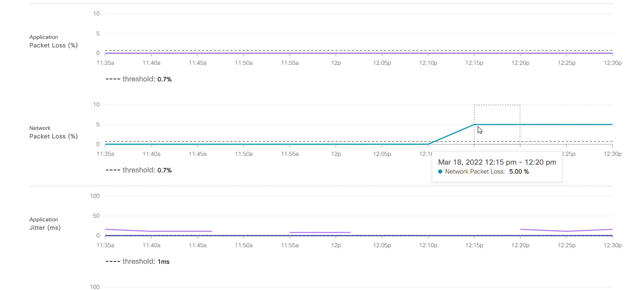Viewport: 644px width, 290px height.
Task: Click 12p tick on Application Packet Loss axis
Action: coord(336,63)
